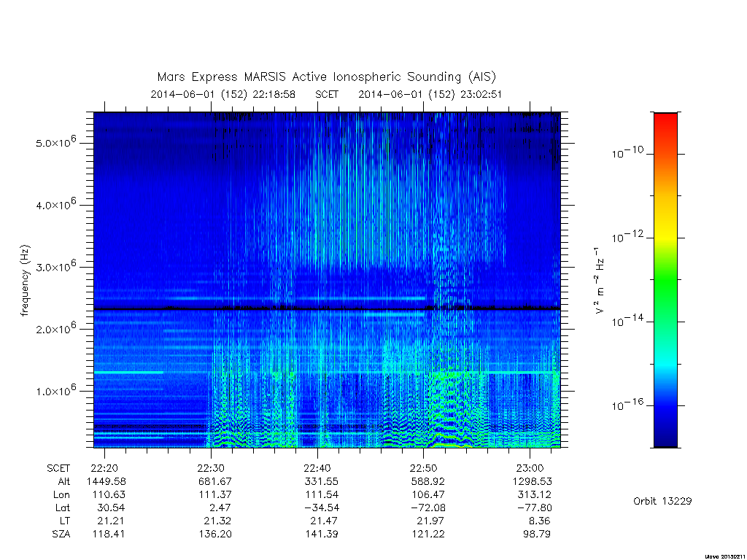747x560 pixels.
Task: Click the green region of the color bar
Action: tap(665, 281)
